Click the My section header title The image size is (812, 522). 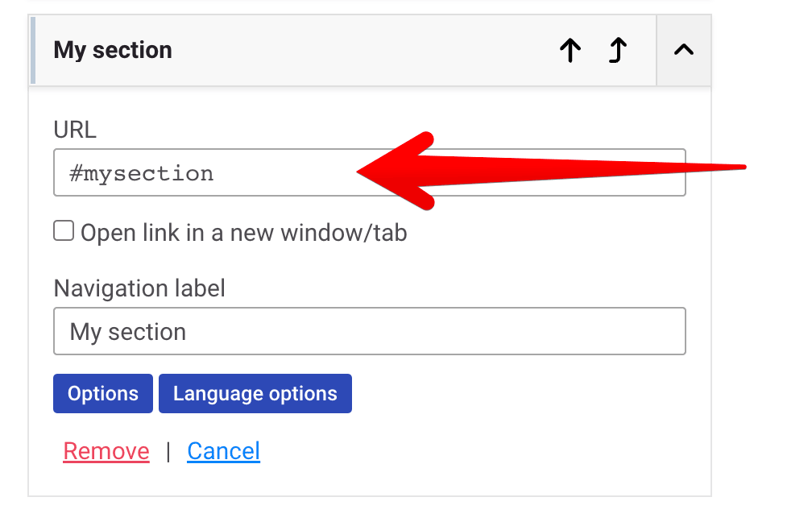pos(113,50)
